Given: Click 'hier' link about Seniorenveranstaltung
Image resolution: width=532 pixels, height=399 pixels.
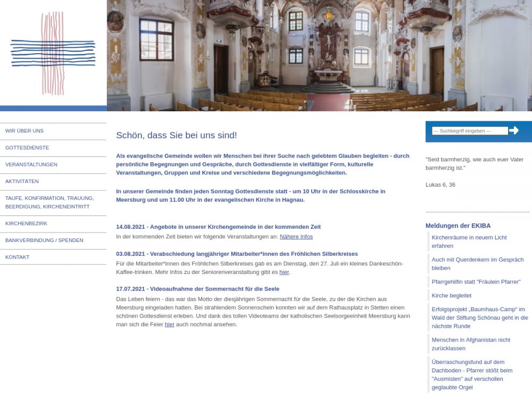Looking at the screenshot, I should (x=284, y=272).
